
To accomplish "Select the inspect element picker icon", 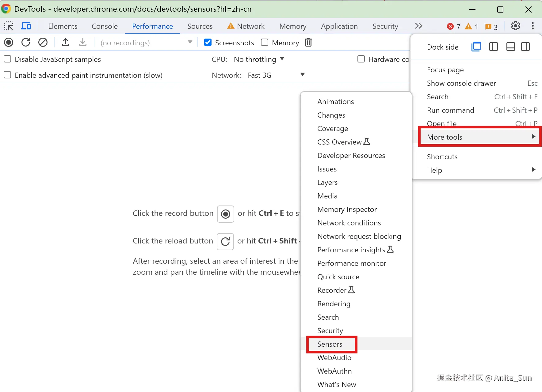I will tap(9, 26).
